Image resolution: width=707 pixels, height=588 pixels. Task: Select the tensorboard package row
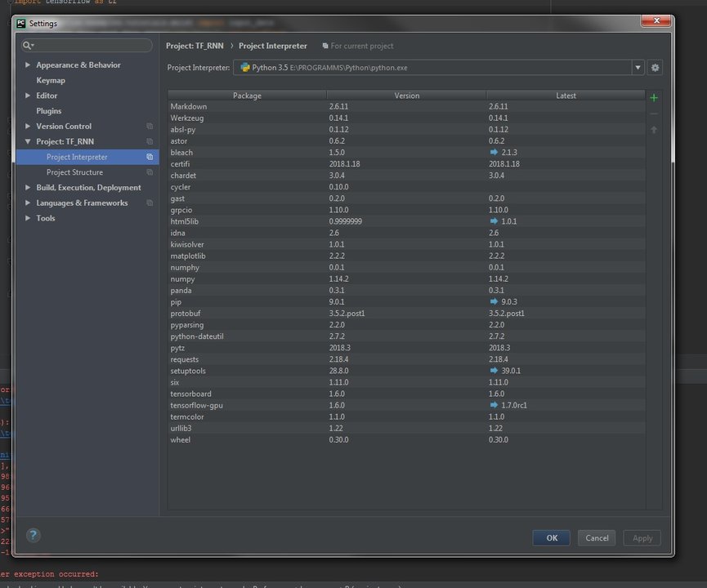pyautogui.click(x=406, y=394)
